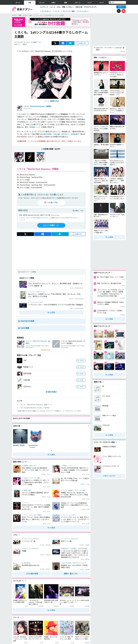The width and height of the screenshot is (138, 644).
Task: Open 喜多村英梨 avatar icon
Action: click(x=20, y=374)
